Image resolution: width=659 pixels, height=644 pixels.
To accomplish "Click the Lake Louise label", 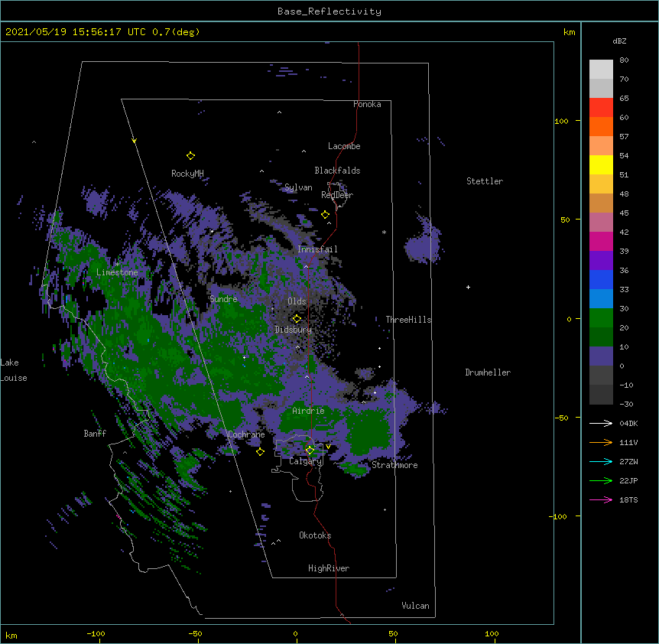I will coord(14,370).
